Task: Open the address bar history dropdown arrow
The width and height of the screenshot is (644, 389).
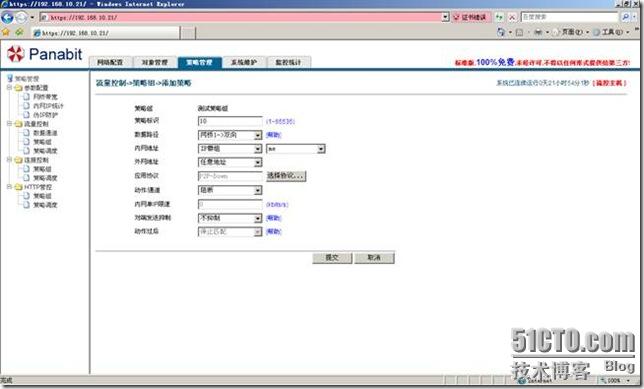Action: [x=446, y=17]
